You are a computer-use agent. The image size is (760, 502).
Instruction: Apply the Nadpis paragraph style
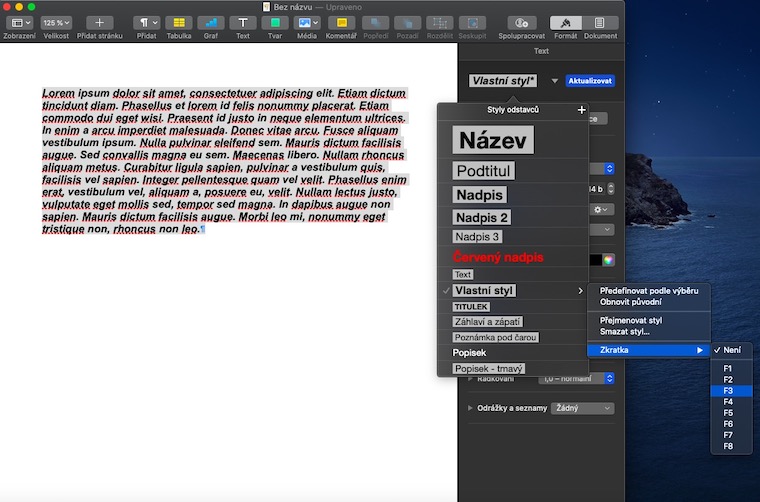[x=479, y=195]
